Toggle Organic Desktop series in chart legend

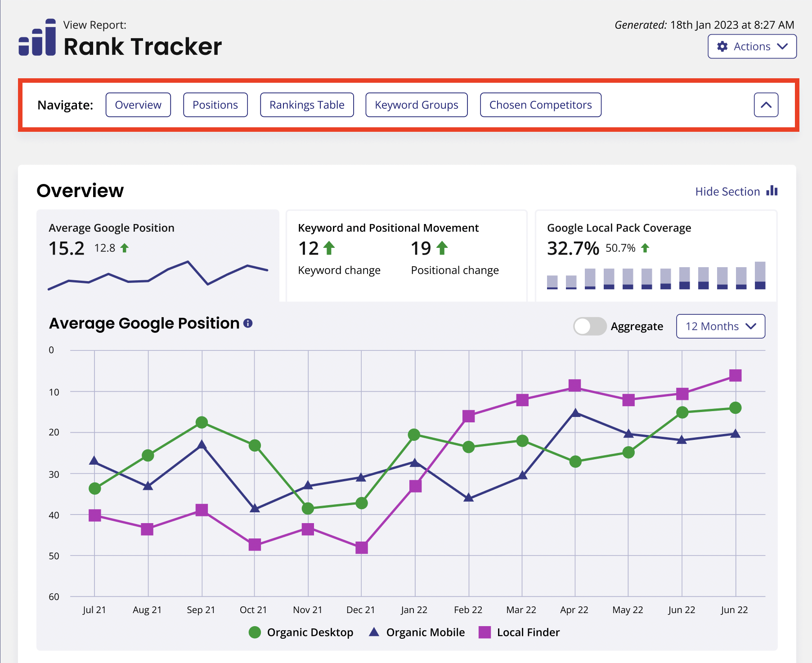click(x=301, y=632)
